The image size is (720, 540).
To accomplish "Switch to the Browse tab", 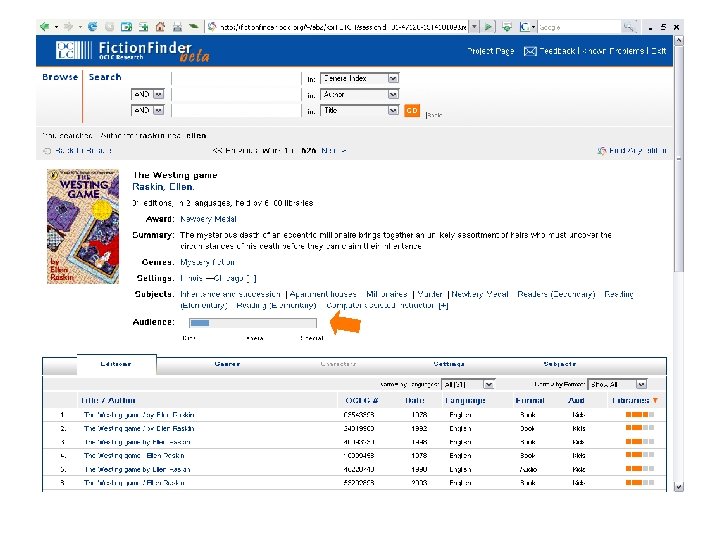I will coord(60,77).
